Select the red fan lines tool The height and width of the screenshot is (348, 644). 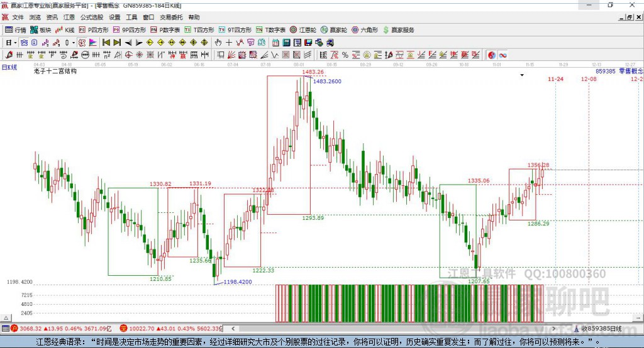tap(231, 55)
